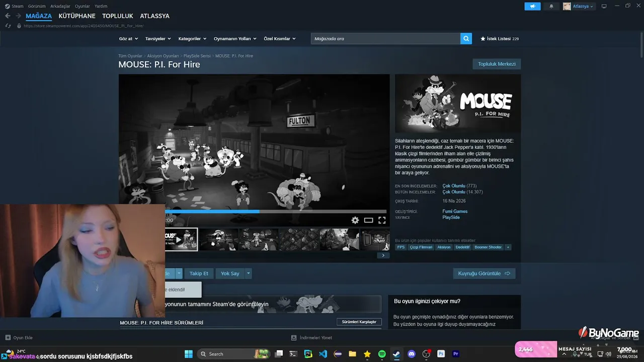Open video settings gear icon

[355, 220]
